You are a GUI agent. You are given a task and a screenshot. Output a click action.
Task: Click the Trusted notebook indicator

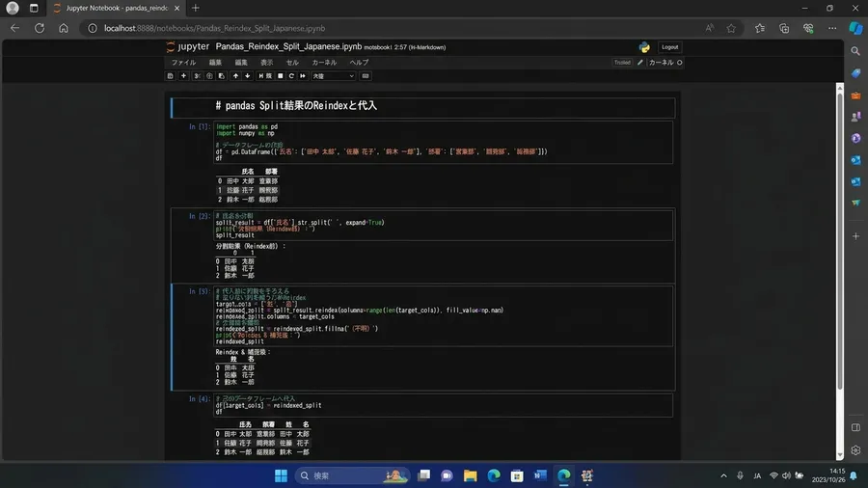622,63
